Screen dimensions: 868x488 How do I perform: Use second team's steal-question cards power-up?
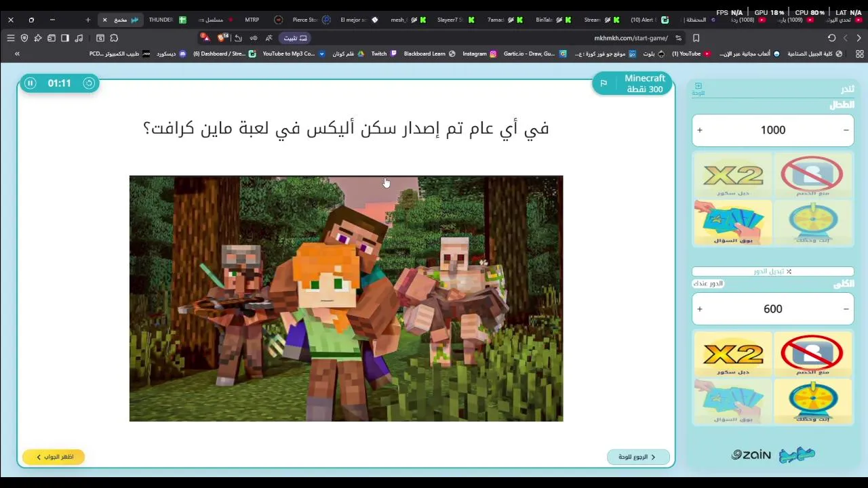coord(733,401)
